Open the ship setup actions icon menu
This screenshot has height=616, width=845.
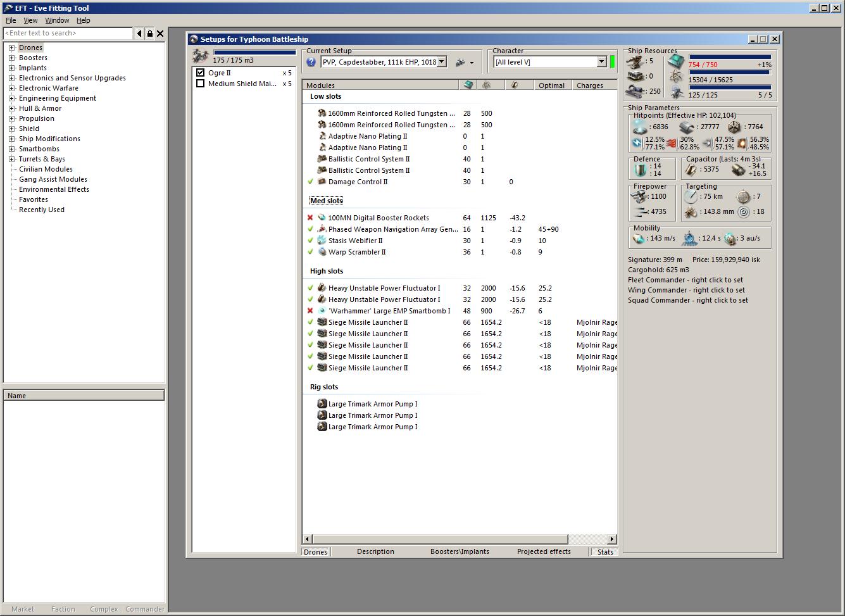click(x=465, y=62)
